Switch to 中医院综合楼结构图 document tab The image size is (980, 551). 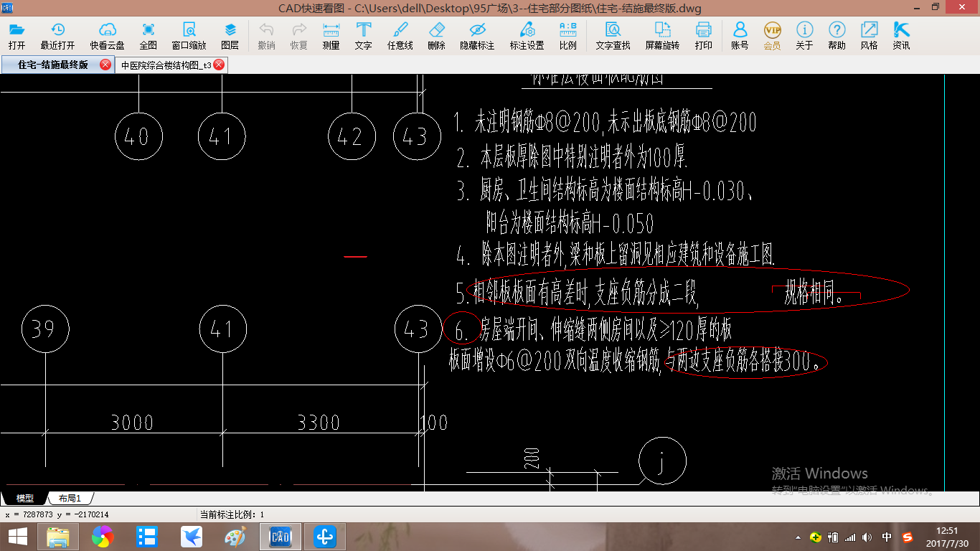click(166, 65)
